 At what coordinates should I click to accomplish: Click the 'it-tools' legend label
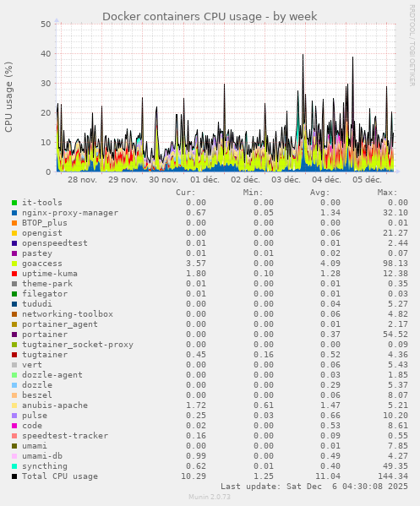point(42,203)
